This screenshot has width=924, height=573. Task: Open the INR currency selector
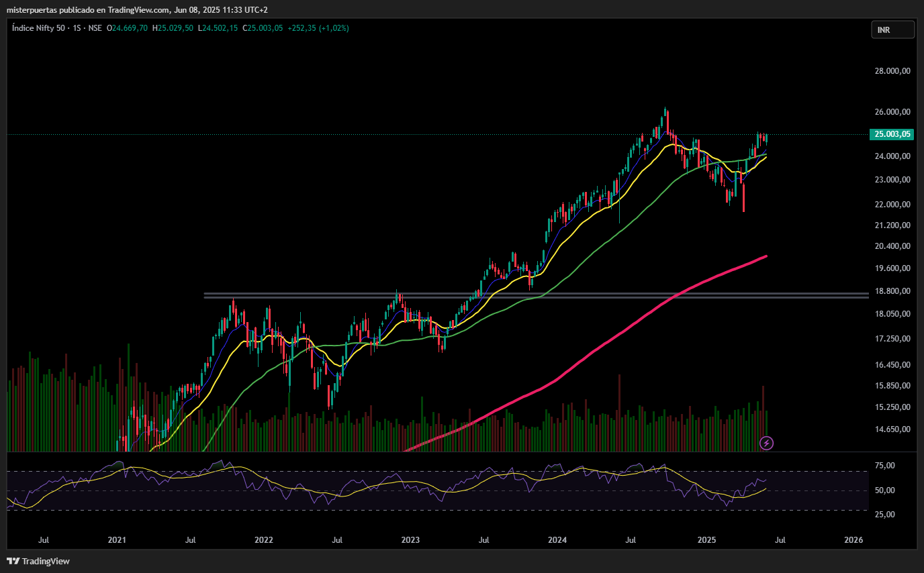pyautogui.click(x=893, y=30)
